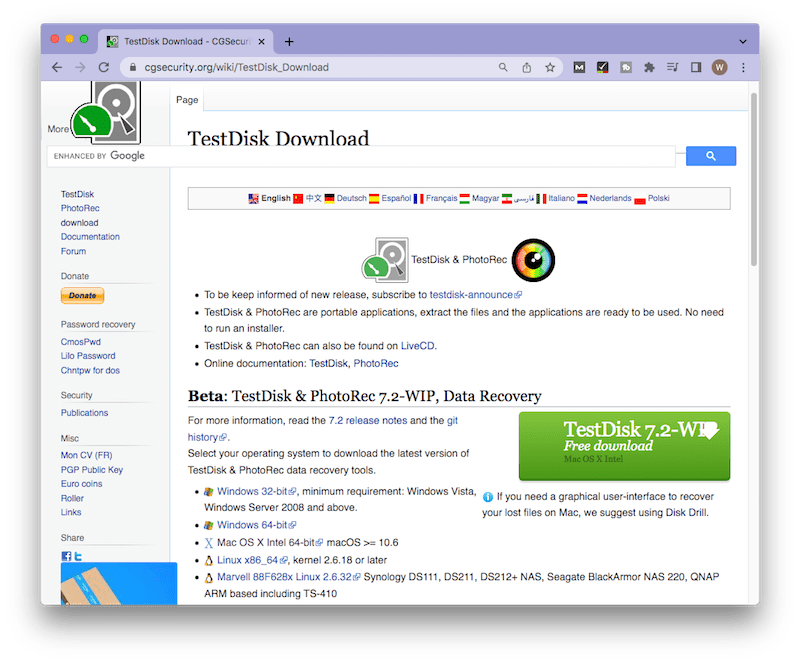Close the TestDisk Download tab

pyautogui.click(x=261, y=42)
